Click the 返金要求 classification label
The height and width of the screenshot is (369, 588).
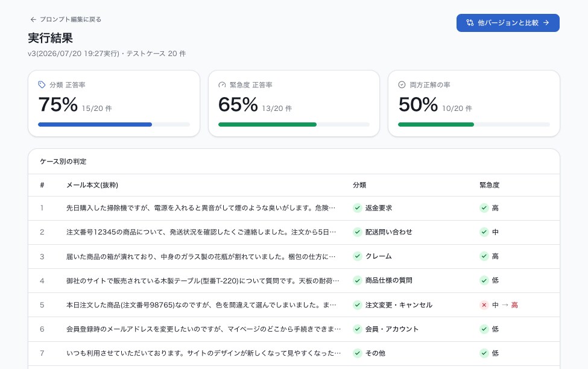tap(379, 208)
